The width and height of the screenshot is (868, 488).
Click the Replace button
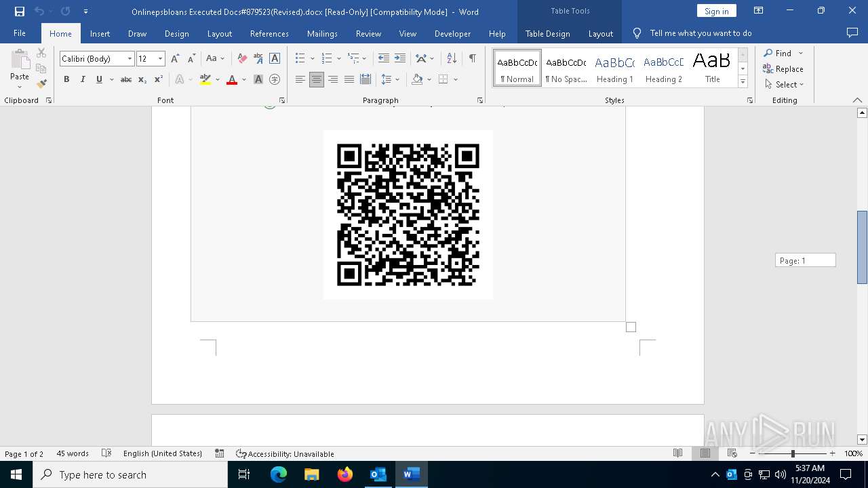pos(783,68)
